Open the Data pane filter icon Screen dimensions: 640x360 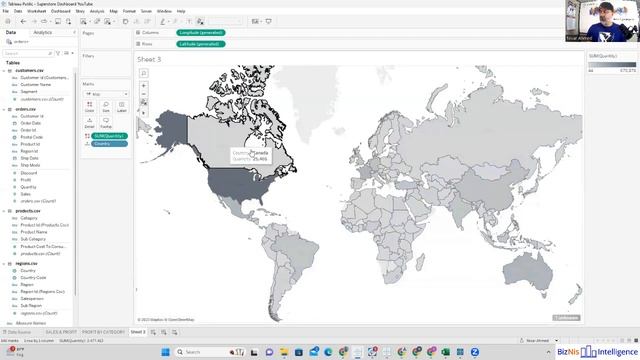[58, 53]
